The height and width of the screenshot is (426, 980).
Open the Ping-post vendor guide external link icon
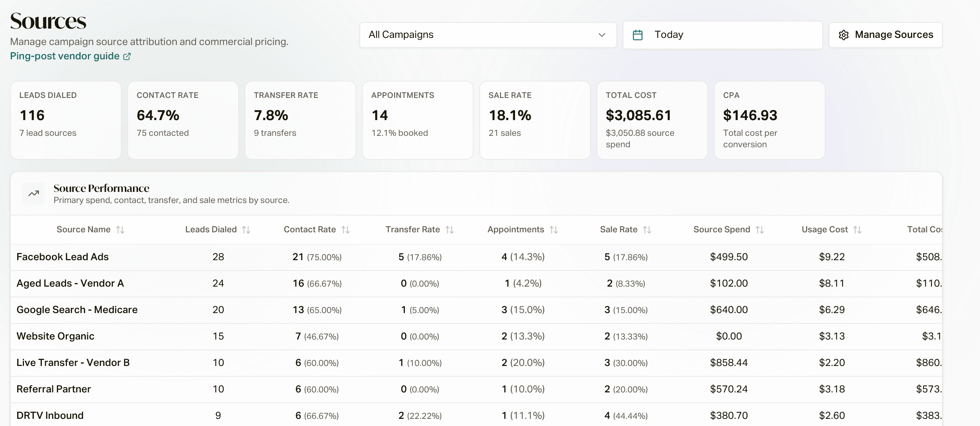pos(127,56)
